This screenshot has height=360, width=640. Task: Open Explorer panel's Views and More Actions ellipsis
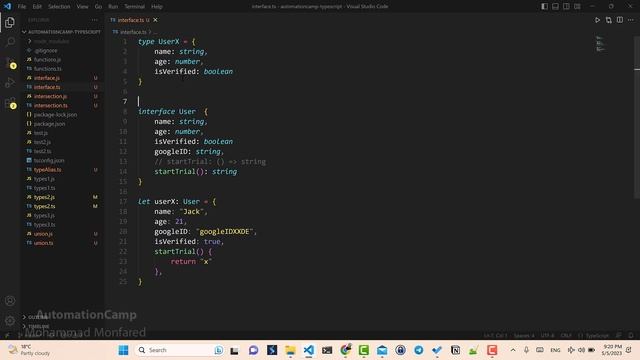(95, 20)
